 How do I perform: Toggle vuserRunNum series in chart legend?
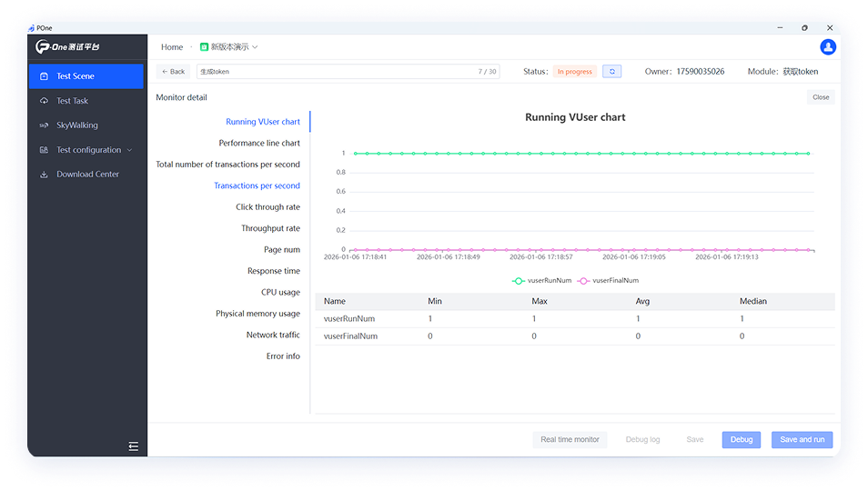pos(542,281)
